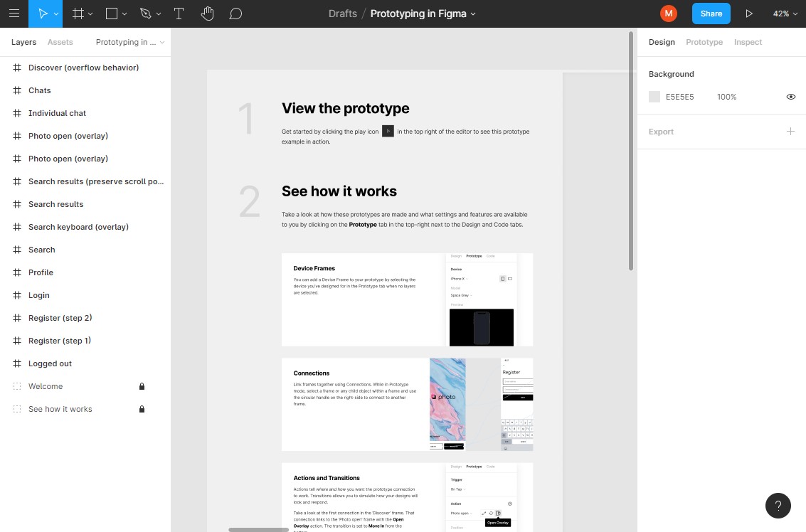Select Register (step 2) layer
The image size is (806, 532).
(85, 318)
